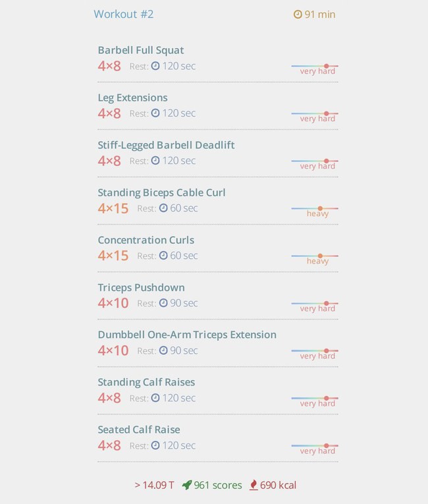Click the 4×8 sets label for Standing Calf Raises
This screenshot has width=428, height=504.
(109, 398)
